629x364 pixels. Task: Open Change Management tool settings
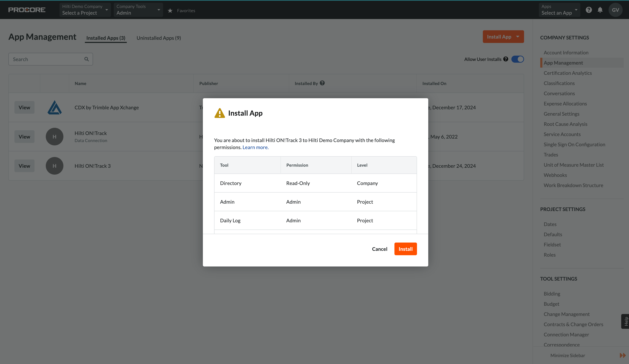click(x=567, y=314)
